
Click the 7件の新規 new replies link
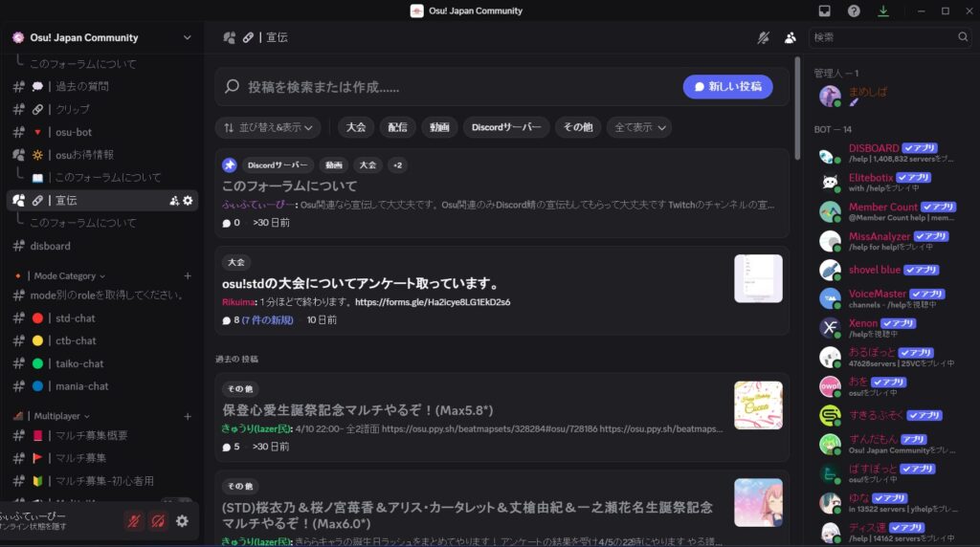pyautogui.click(x=268, y=319)
